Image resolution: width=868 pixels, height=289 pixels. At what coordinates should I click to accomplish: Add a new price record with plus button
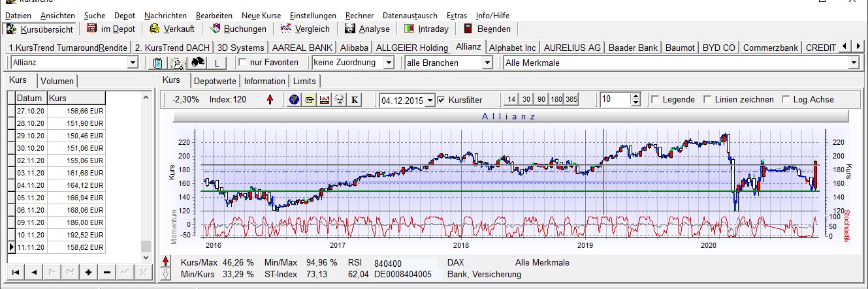point(88,271)
